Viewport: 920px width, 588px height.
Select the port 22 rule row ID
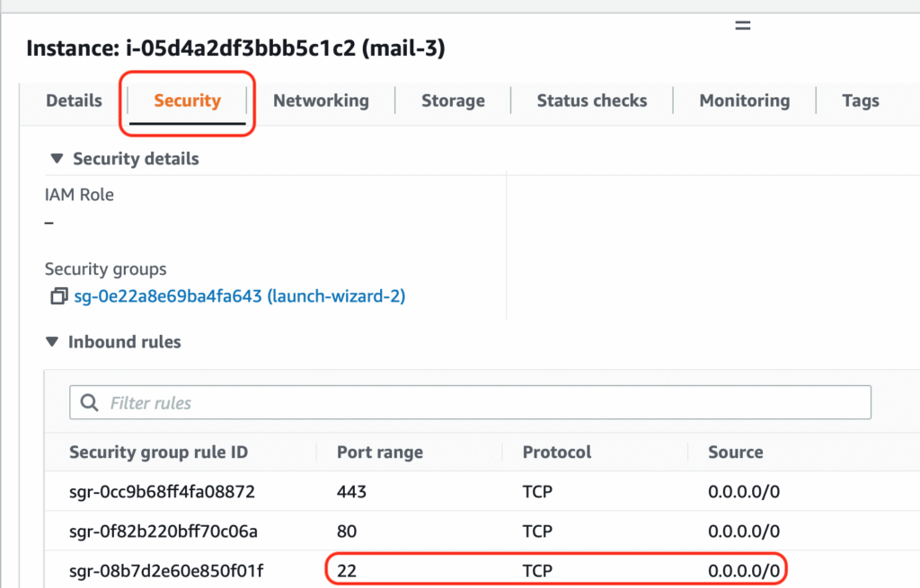(165, 570)
